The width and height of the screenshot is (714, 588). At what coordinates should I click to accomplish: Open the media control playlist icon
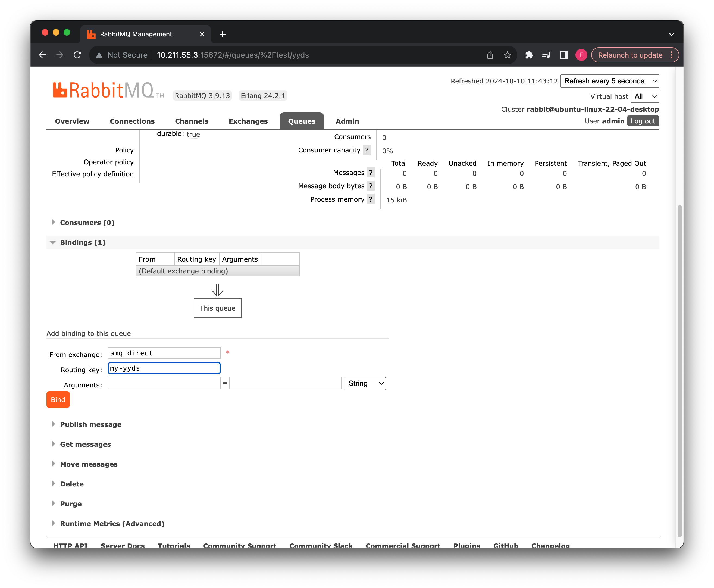pos(546,55)
